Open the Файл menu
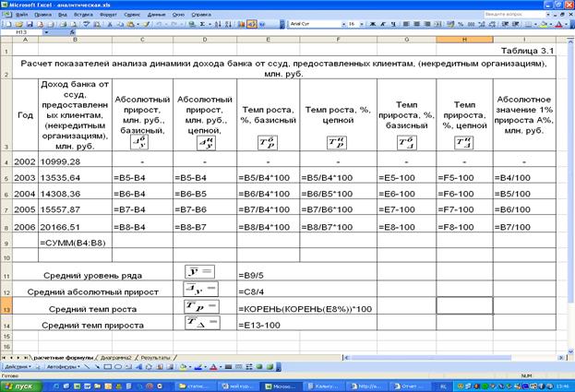Viewport: 575px width, 392px height. (x=21, y=15)
